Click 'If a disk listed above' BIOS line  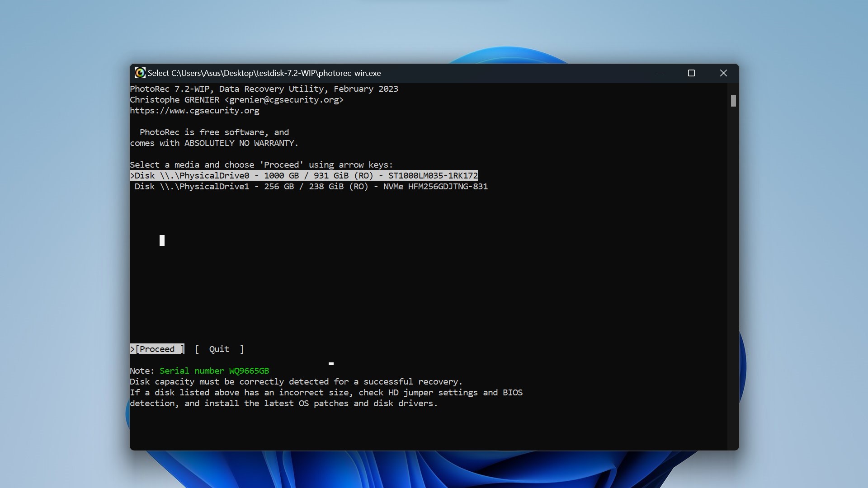(326, 393)
